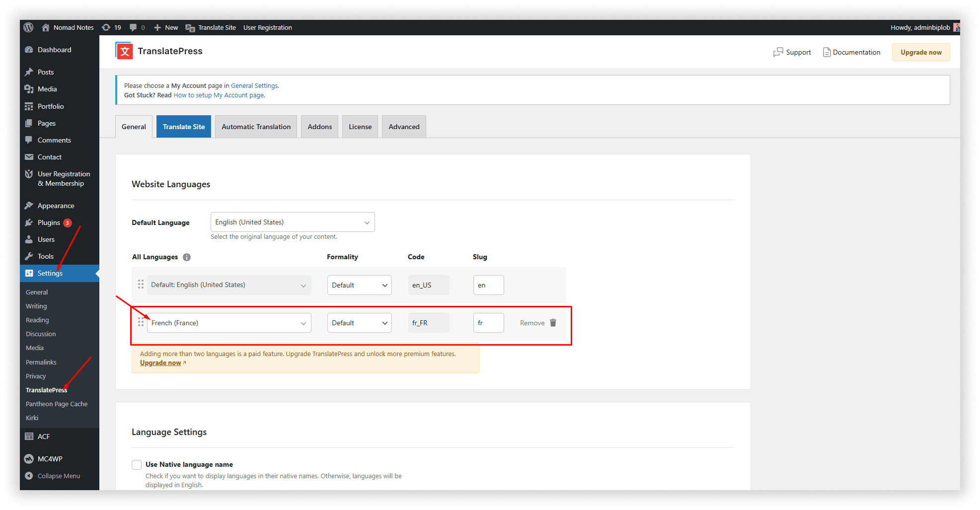Image resolution: width=980 pixels, height=510 pixels.
Task: Click the fr slug input field
Action: 489,323
